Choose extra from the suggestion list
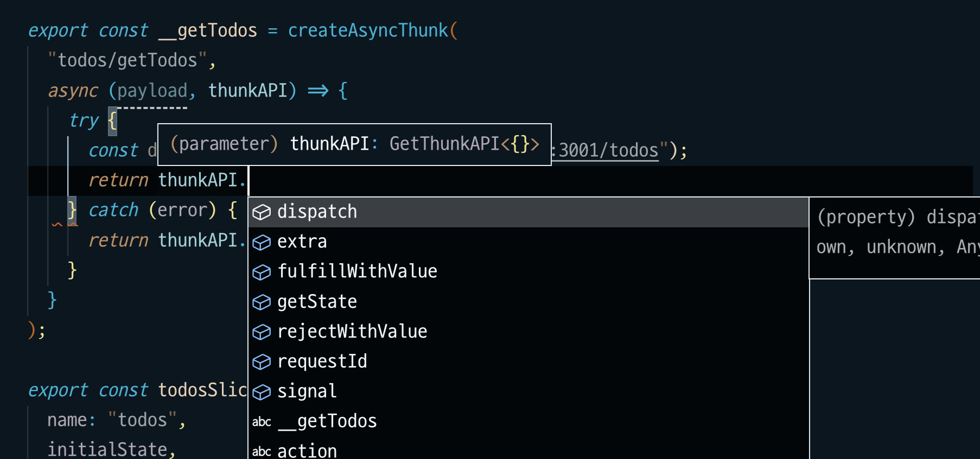This screenshot has height=459, width=980. [x=529, y=242]
